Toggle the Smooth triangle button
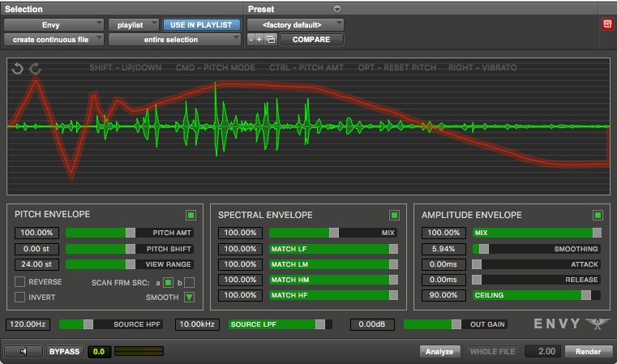The height and width of the screenshot is (364, 617). tap(189, 297)
